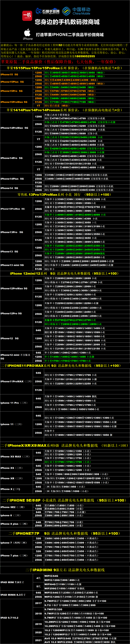Tap the Apple iPhone logo
The width and height of the screenshot is (130, 644).
click(x=28, y=34)
